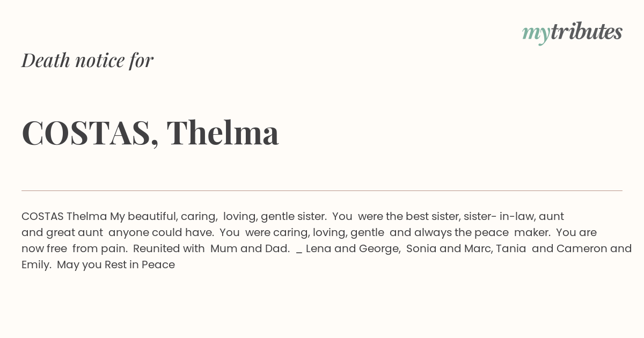Click the green "my" part of the logo

point(536,34)
